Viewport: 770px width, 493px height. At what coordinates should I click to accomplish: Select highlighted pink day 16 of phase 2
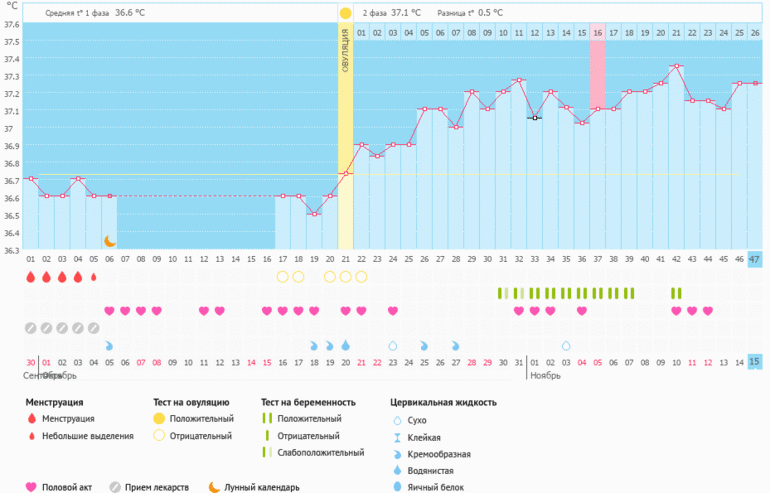597,33
